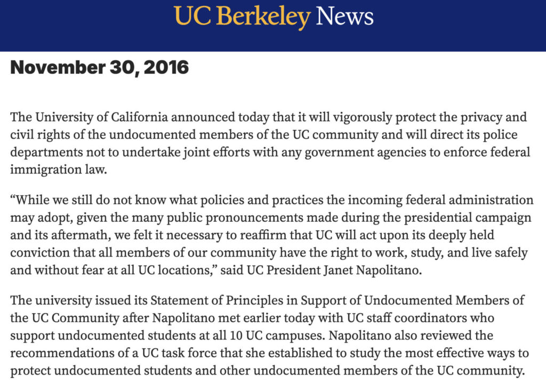Click the gold UC Berkeley header text
This screenshot has height=392, width=546.
click(242, 17)
